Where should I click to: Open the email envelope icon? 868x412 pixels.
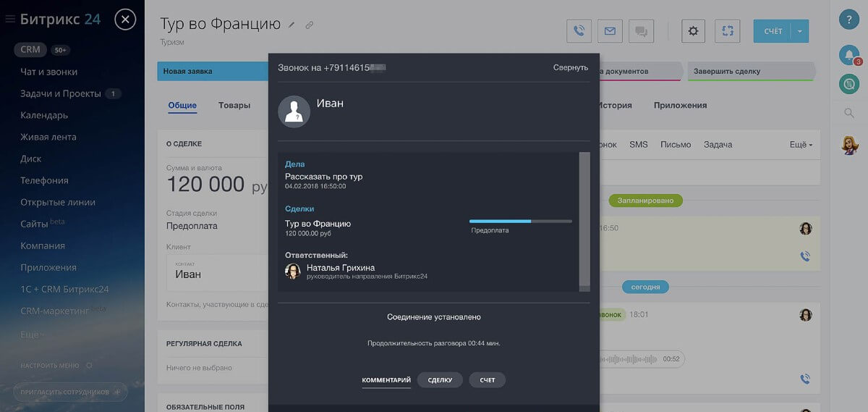pos(610,31)
